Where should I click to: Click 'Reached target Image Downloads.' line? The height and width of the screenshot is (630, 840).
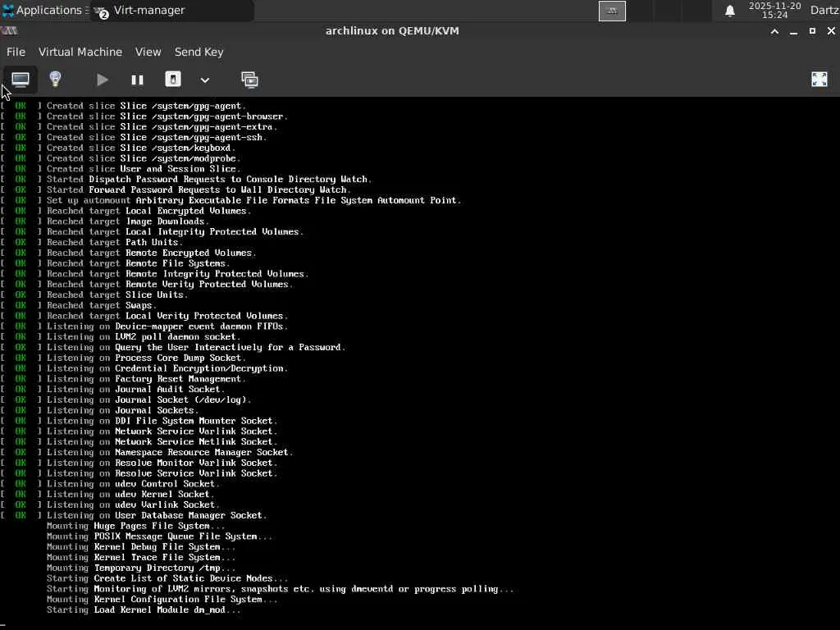coord(127,221)
